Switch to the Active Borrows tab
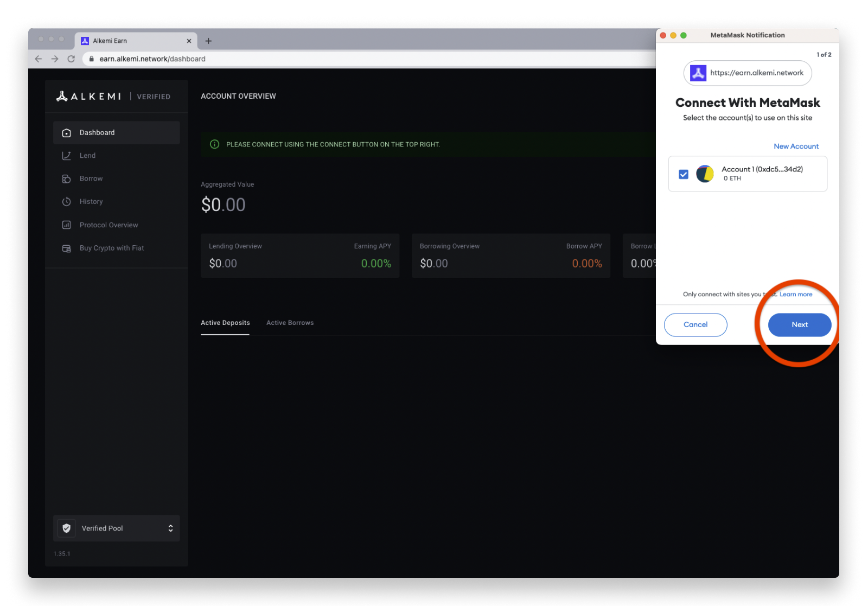 (290, 323)
